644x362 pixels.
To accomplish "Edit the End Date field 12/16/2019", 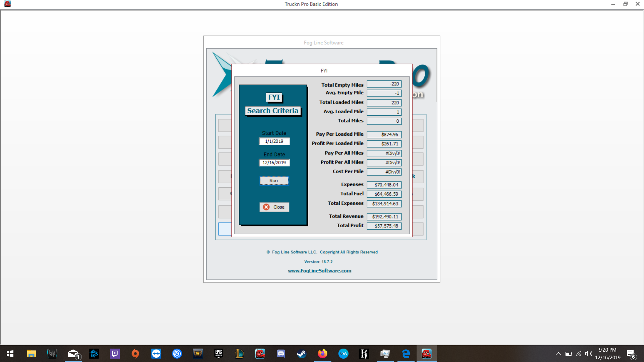I will pyautogui.click(x=274, y=163).
